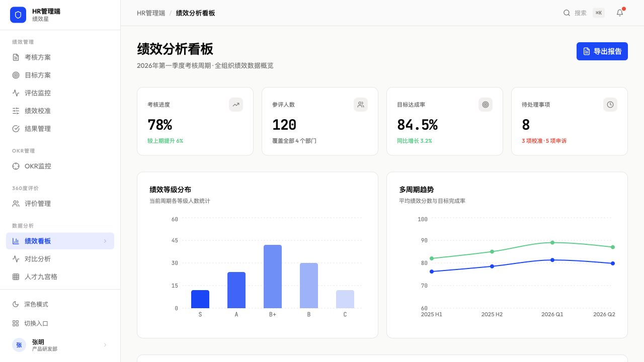Click the 目标达成率 target icon
Image resolution: width=644 pixels, height=362 pixels.
486,105
